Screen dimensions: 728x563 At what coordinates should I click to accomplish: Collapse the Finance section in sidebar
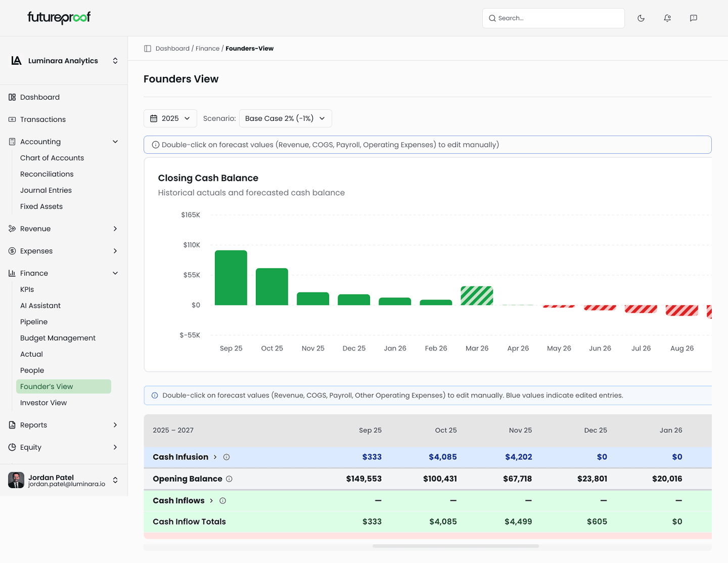[115, 273]
